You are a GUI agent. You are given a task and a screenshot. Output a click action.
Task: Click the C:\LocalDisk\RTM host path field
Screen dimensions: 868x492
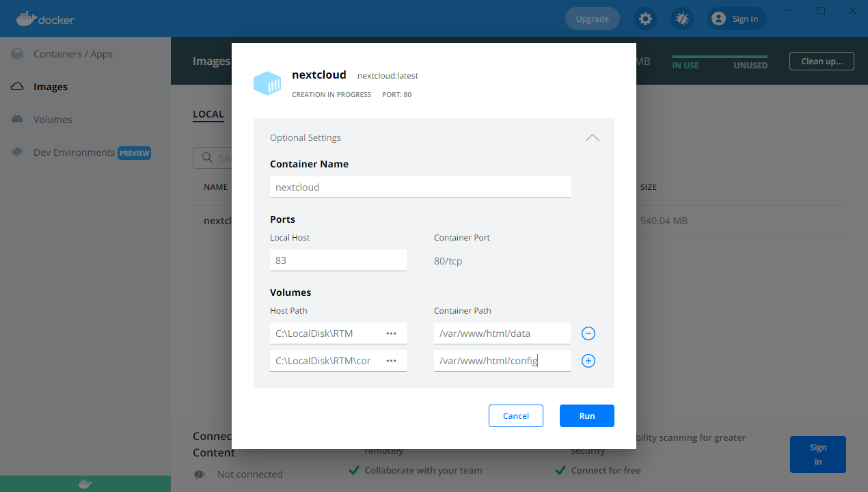tap(338, 333)
